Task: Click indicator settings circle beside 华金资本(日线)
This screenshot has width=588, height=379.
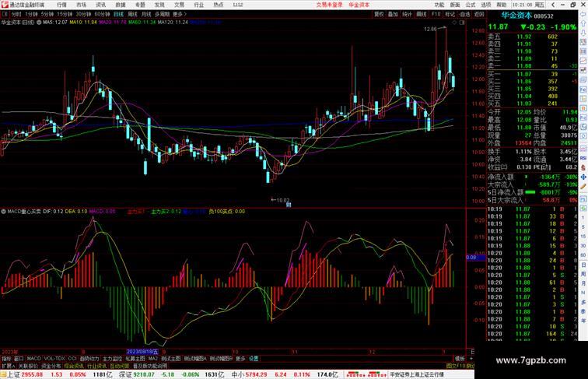Action: (x=39, y=22)
